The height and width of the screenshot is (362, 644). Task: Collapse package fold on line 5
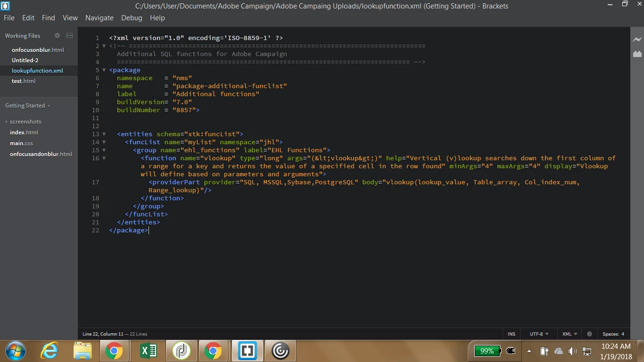[x=104, y=70]
